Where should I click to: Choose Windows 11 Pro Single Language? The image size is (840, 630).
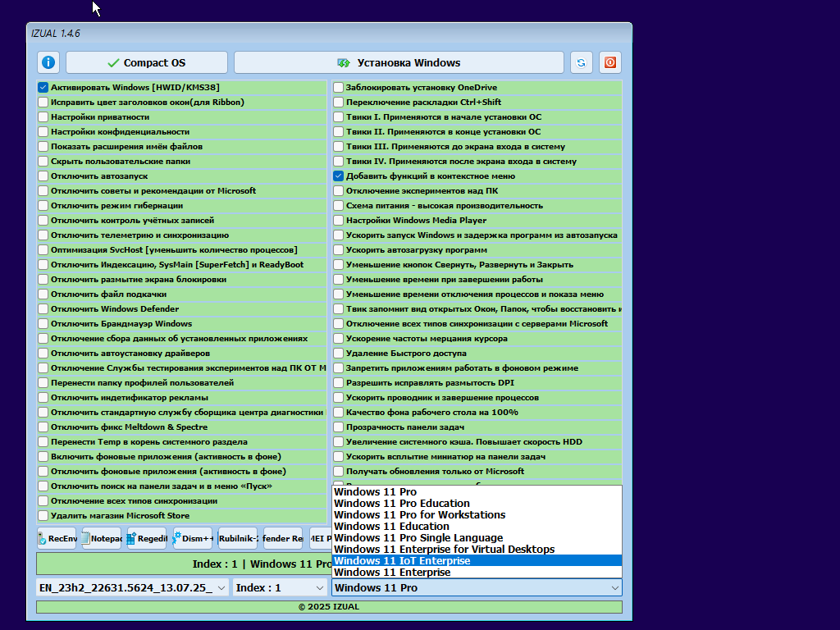477,538
